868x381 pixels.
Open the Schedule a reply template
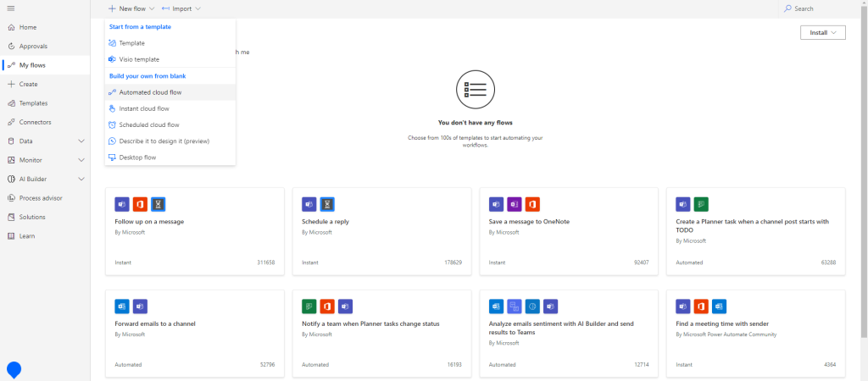(x=382, y=231)
